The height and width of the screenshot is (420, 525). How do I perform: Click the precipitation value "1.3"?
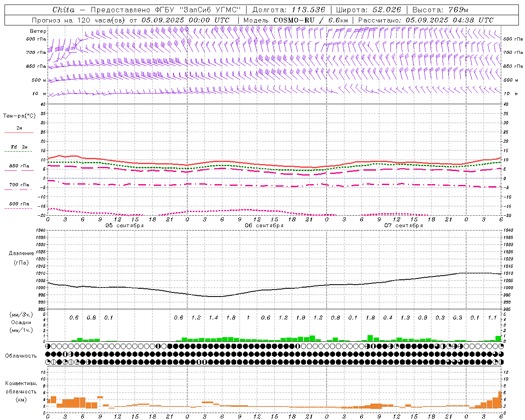[405, 318]
